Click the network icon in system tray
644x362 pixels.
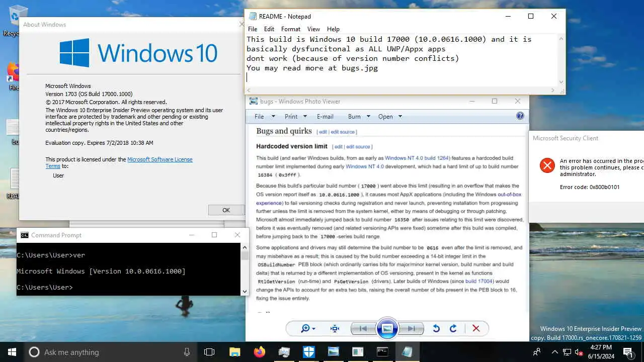pos(567,352)
